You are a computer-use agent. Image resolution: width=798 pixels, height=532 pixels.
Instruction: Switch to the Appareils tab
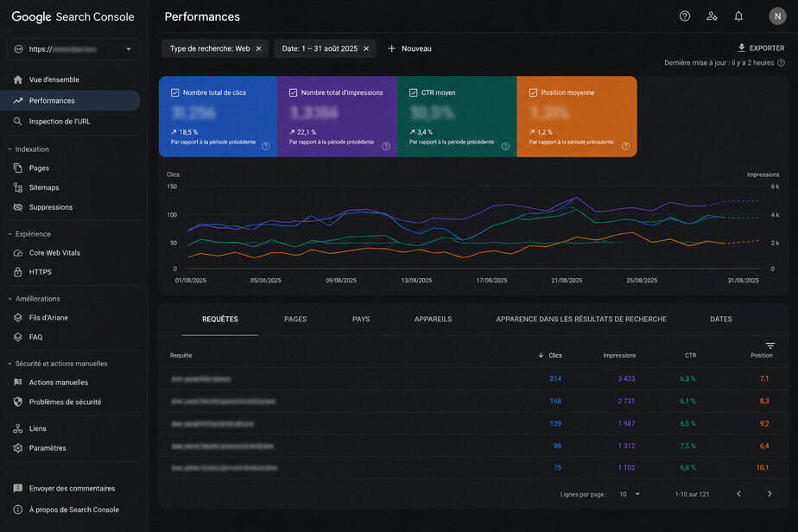(x=433, y=320)
